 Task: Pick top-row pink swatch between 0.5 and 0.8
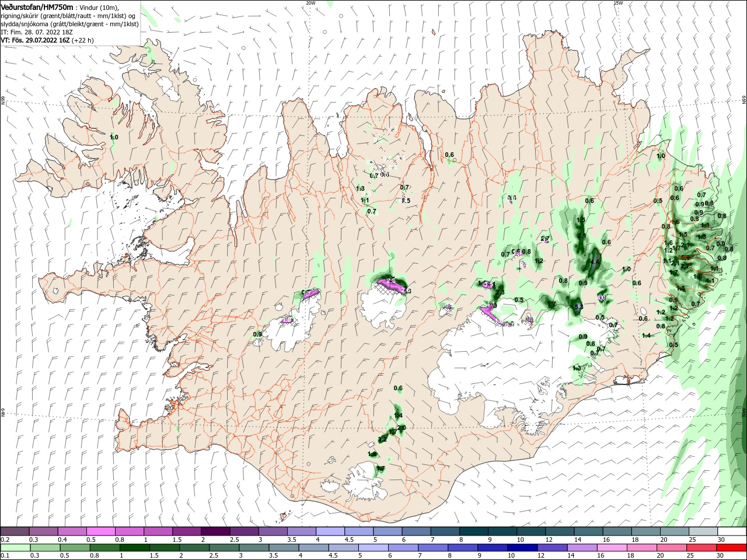click(x=101, y=531)
